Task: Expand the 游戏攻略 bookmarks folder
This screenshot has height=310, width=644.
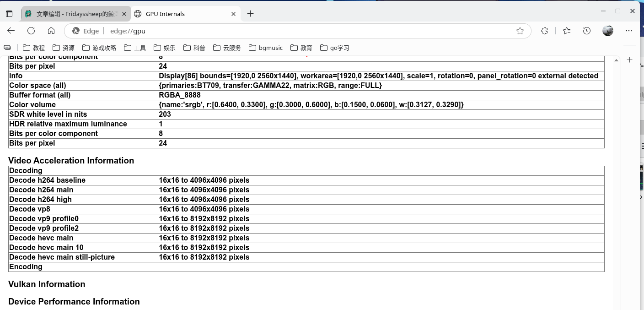Action: (x=99, y=48)
